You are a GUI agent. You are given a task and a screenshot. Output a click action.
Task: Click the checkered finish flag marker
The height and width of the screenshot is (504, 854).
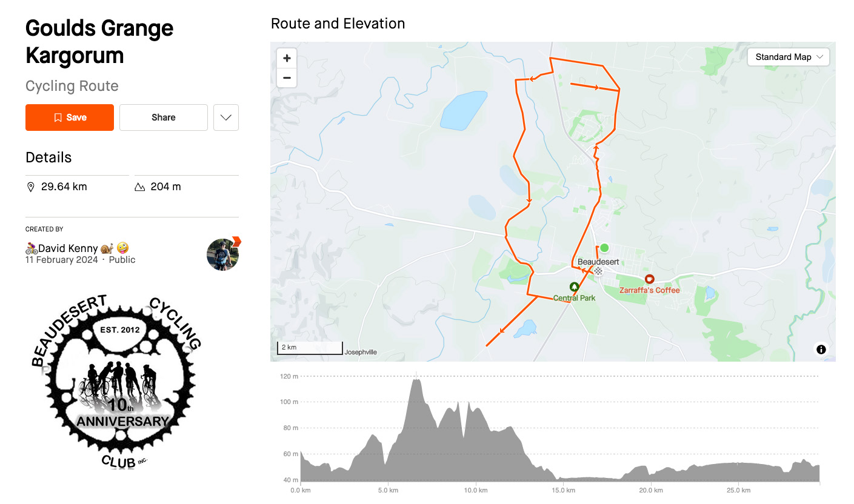coord(598,271)
